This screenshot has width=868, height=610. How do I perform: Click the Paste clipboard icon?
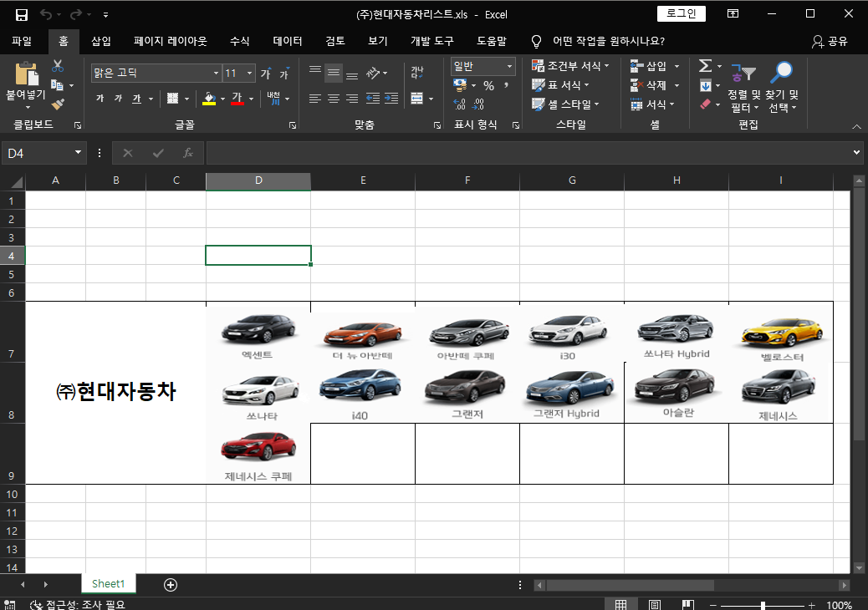point(26,74)
